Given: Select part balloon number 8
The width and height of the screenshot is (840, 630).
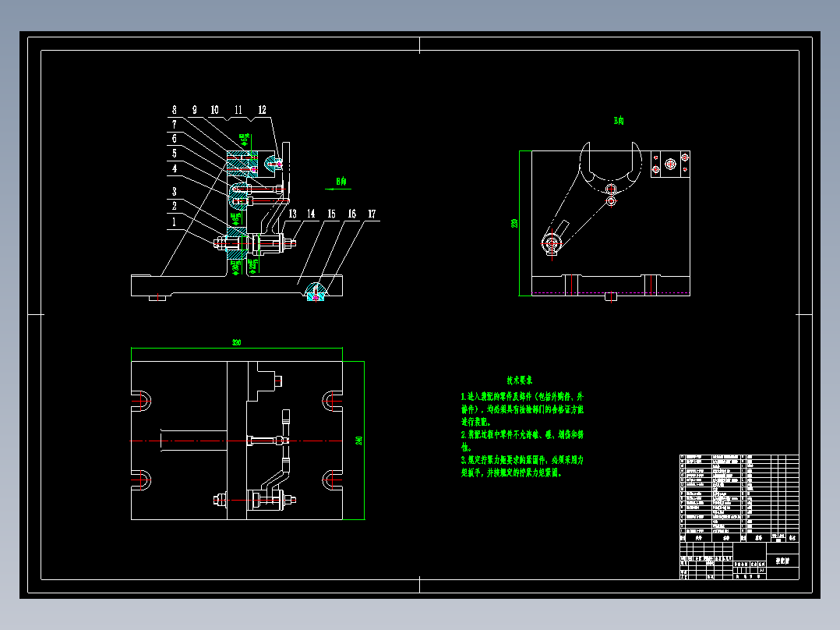Looking at the screenshot, I should coord(174,110).
